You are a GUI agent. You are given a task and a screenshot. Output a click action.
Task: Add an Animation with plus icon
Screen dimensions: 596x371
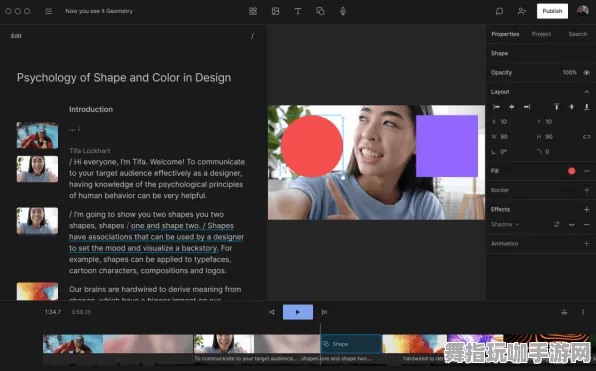point(586,244)
